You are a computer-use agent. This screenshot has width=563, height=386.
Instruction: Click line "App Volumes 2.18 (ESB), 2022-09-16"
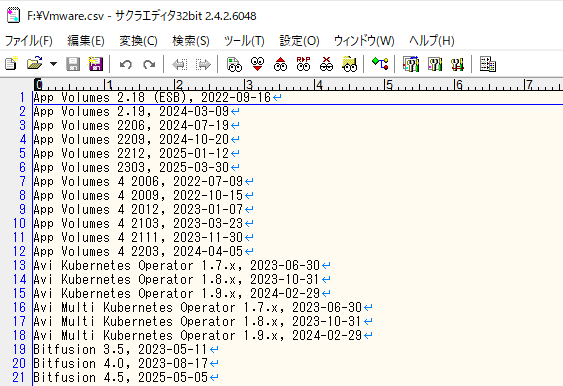pos(152,97)
